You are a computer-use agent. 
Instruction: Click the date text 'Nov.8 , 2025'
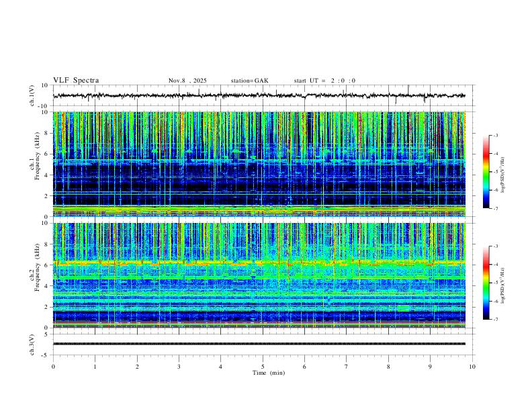pyautogui.click(x=187, y=81)
